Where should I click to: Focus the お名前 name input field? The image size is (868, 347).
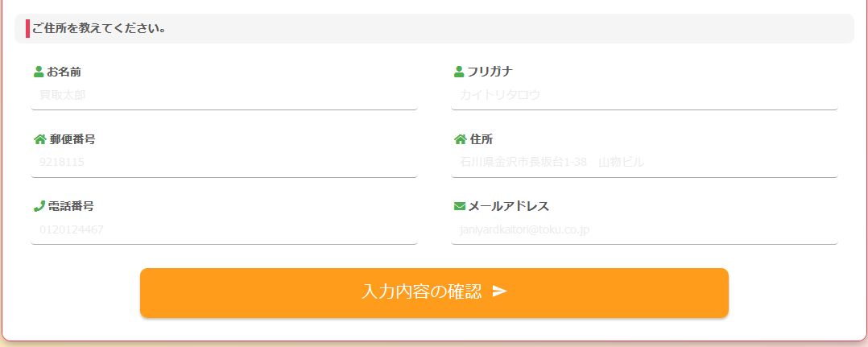224,95
